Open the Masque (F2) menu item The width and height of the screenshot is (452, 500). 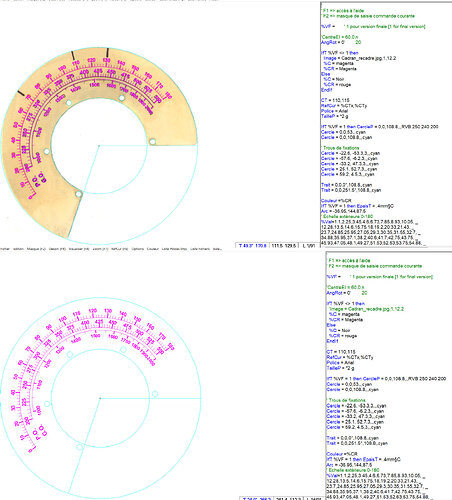click(36, 249)
